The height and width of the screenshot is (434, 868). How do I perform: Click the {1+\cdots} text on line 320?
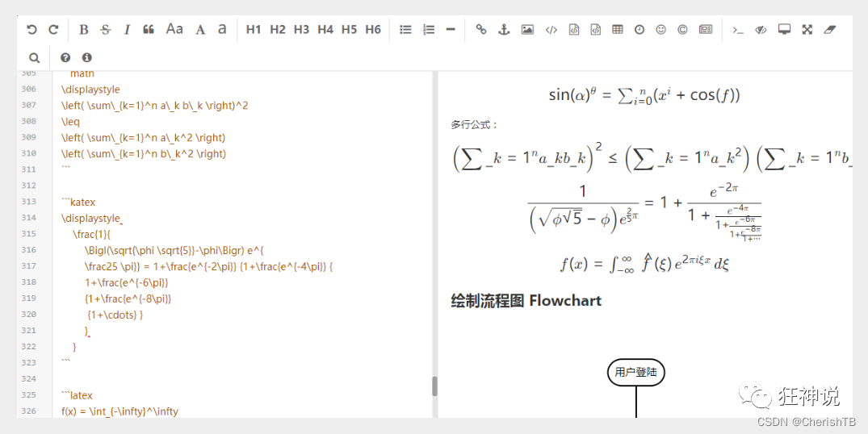click(x=115, y=315)
